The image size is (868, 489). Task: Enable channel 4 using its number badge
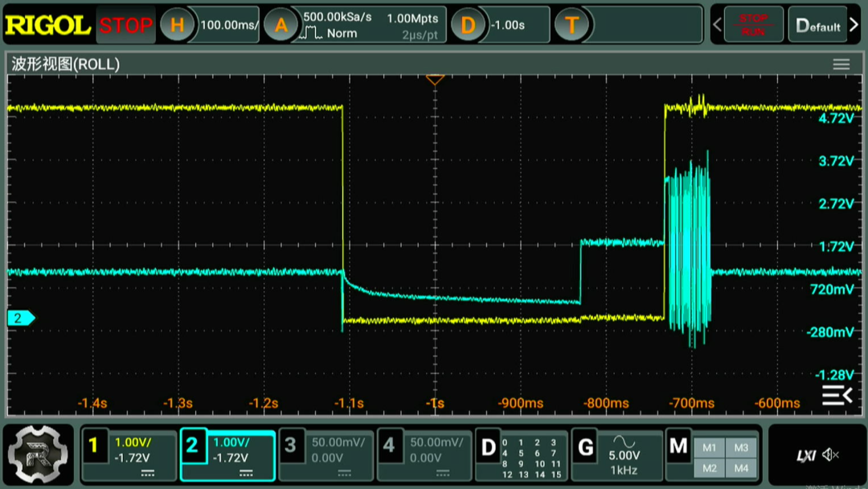(389, 446)
